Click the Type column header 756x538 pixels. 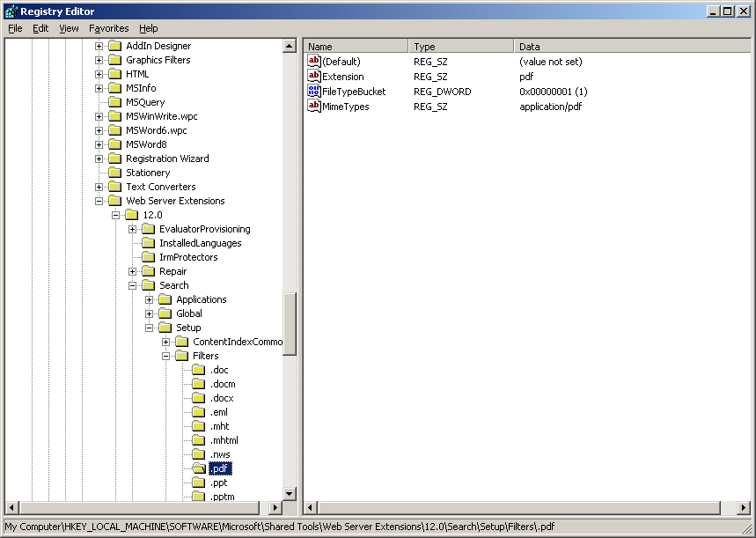click(461, 47)
